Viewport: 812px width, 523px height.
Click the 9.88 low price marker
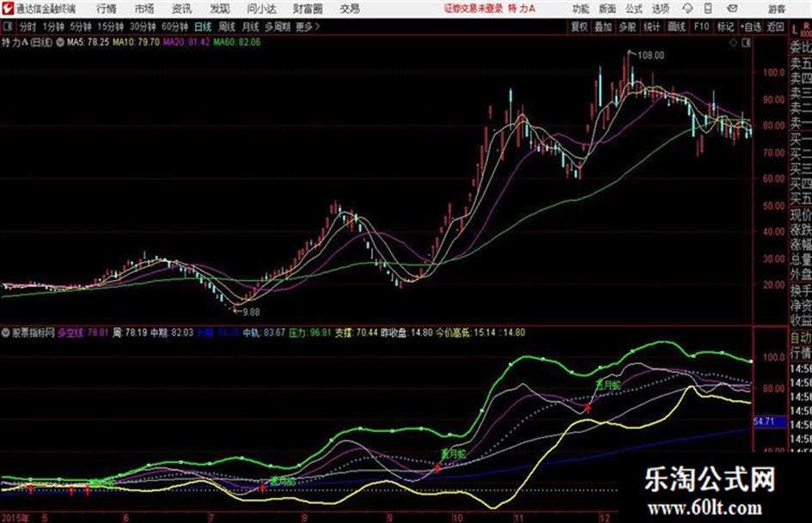251,313
